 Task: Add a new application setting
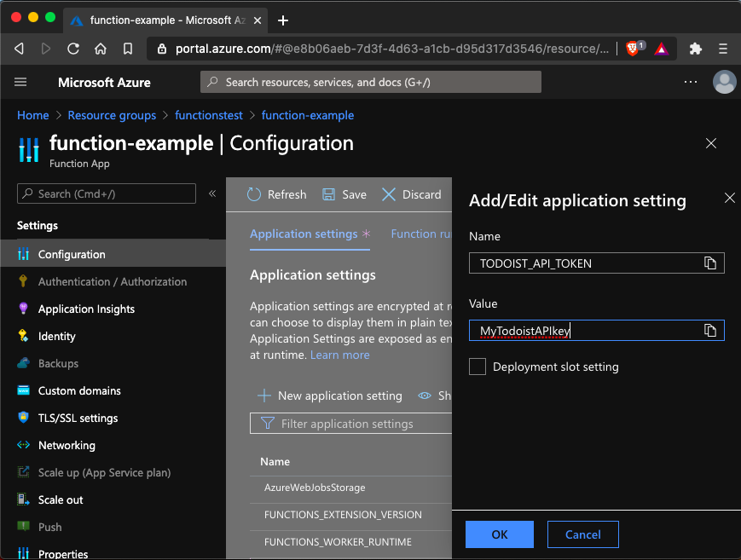(x=328, y=395)
